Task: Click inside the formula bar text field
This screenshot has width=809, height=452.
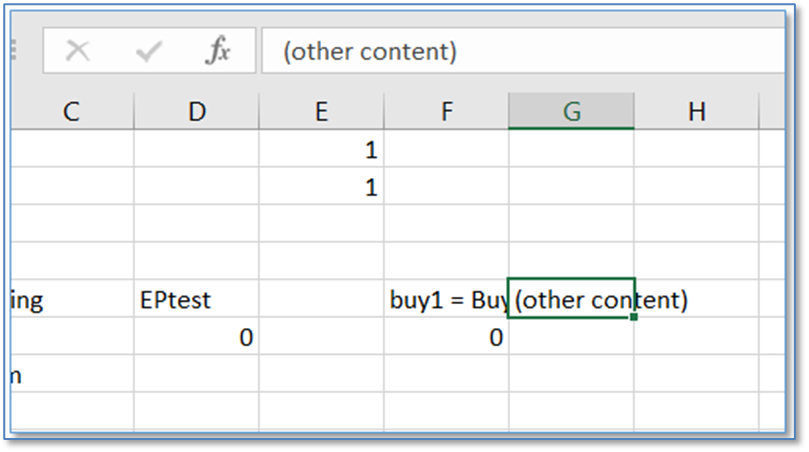Action: [520, 51]
